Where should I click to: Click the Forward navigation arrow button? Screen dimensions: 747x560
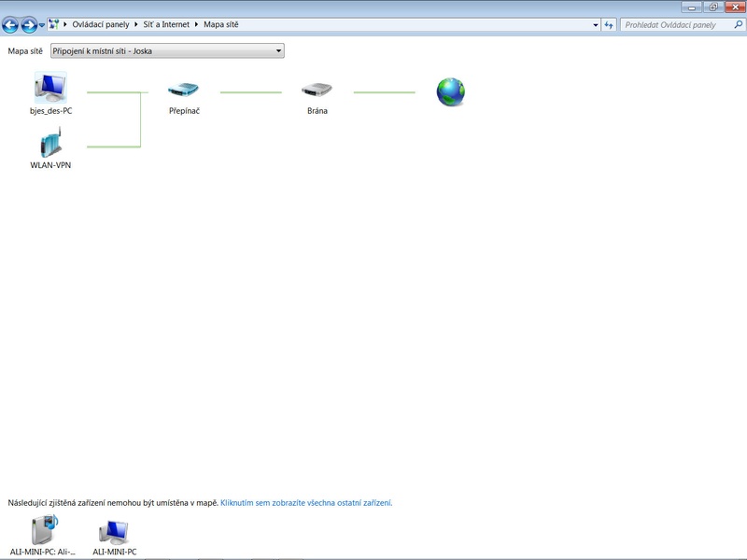click(29, 25)
